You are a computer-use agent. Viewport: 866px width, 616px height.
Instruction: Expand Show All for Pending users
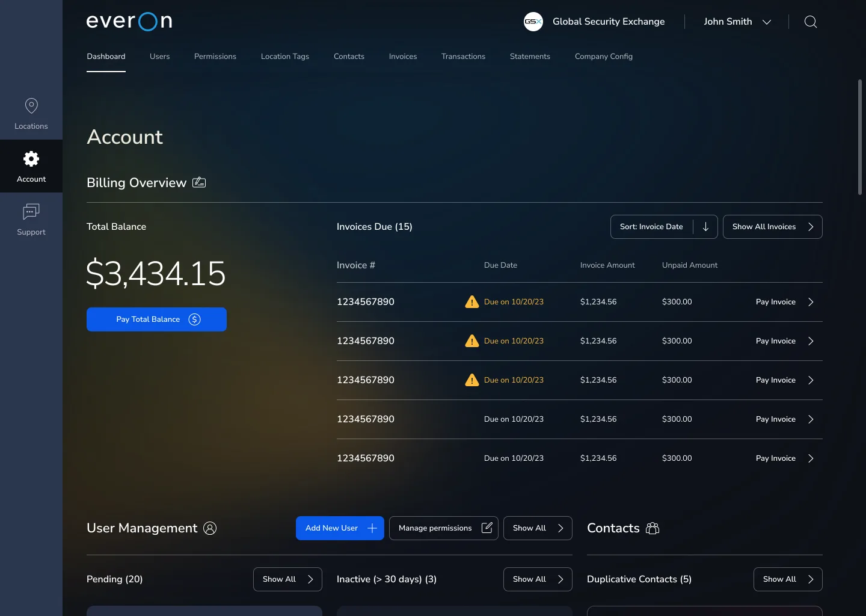(x=287, y=579)
